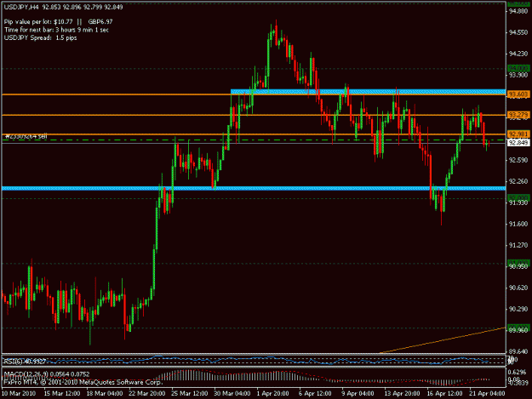Click the 92.260 price scale value

518,181
